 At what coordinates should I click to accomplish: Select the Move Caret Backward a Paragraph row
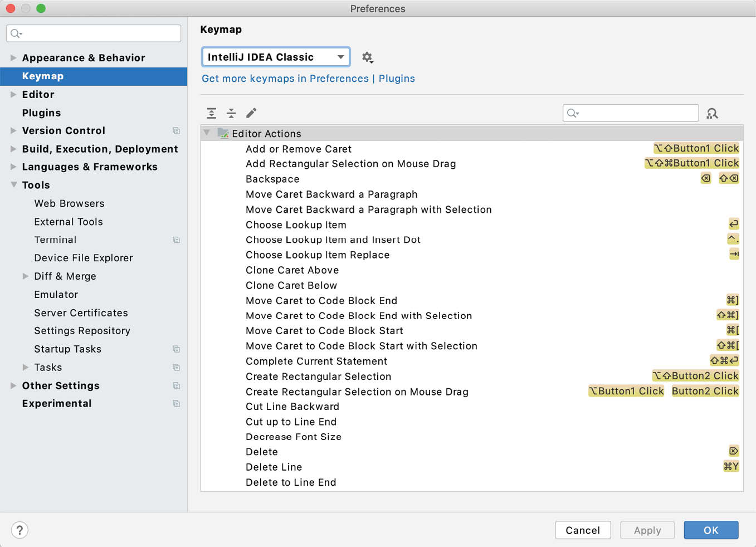(x=472, y=194)
